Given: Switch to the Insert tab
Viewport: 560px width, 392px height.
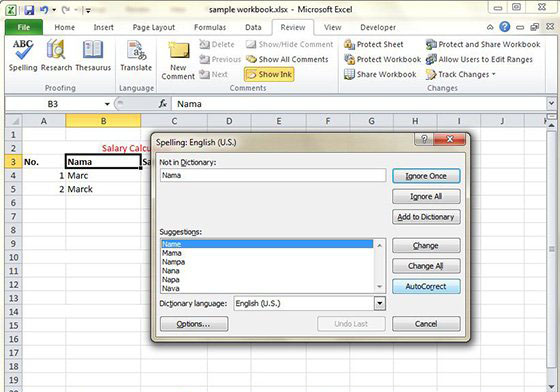Looking at the screenshot, I should point(104,27).
